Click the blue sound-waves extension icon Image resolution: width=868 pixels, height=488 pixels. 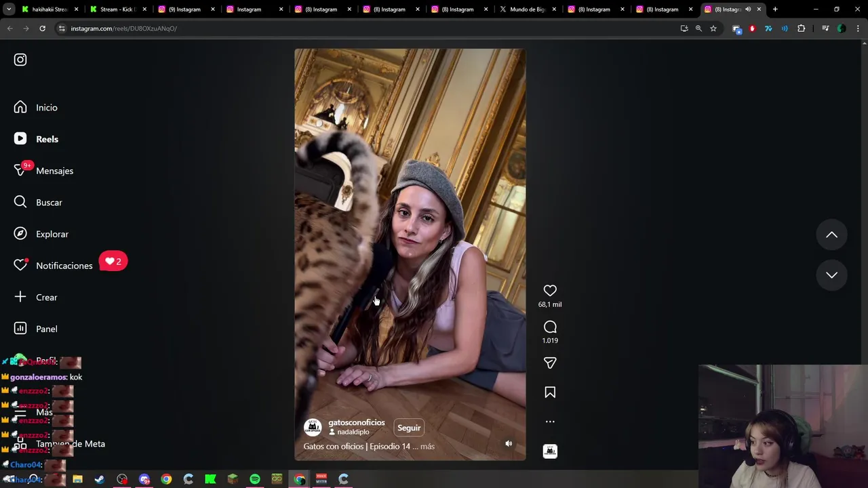click(785, 28)
